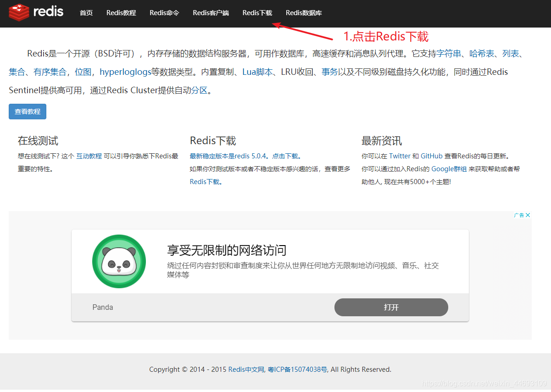Follow the 列表 link

click(511, 54)
